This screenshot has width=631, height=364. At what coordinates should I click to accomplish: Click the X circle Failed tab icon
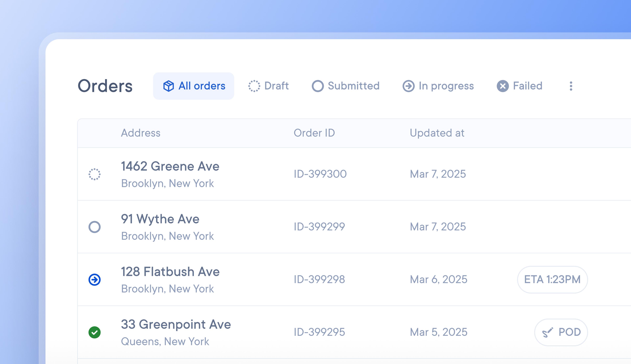tap(503, 86)
